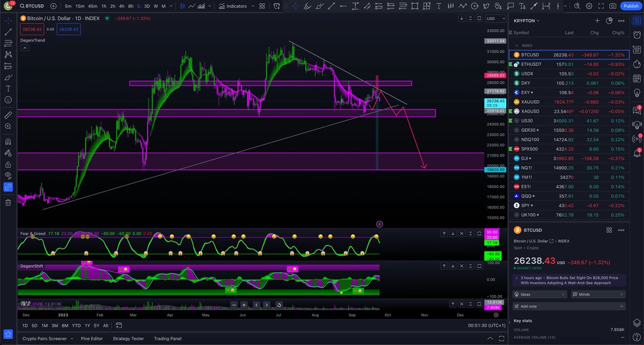Select the ruler measure tool
Viewport: 644px width, 345px height.
pyautogui.click(x=8, y=115)
